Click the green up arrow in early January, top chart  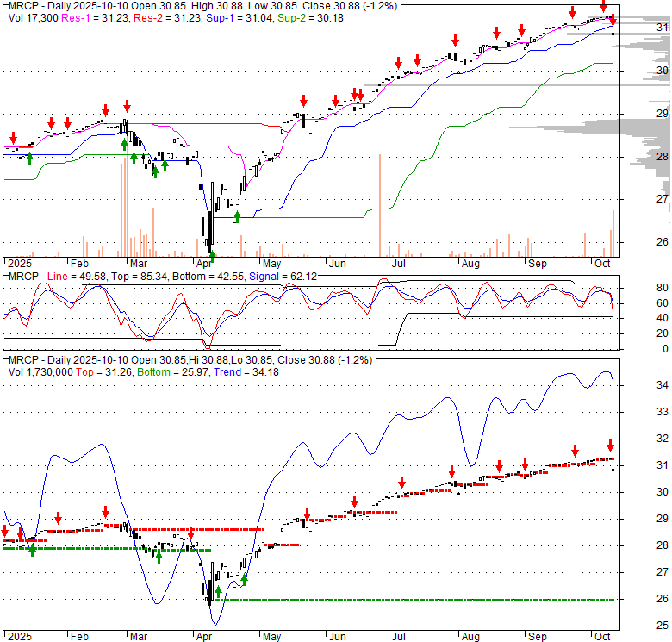[x=30, y=158]
